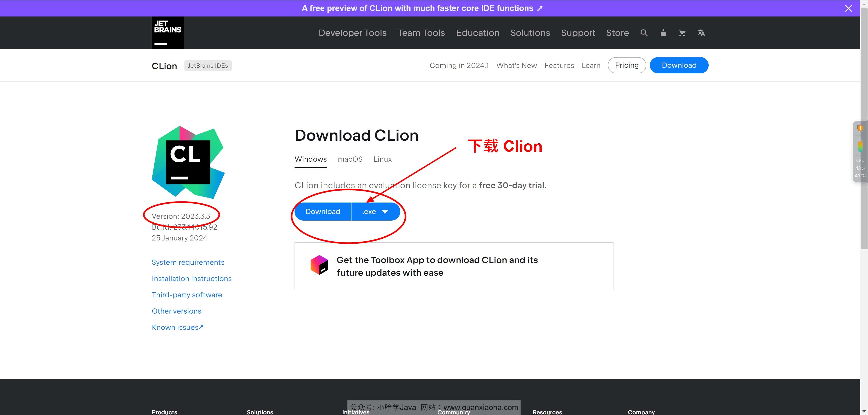The height and width of the screenshot is (415, 868).
Task: Select the Windows tab
Action: click(x=311, y=159)
